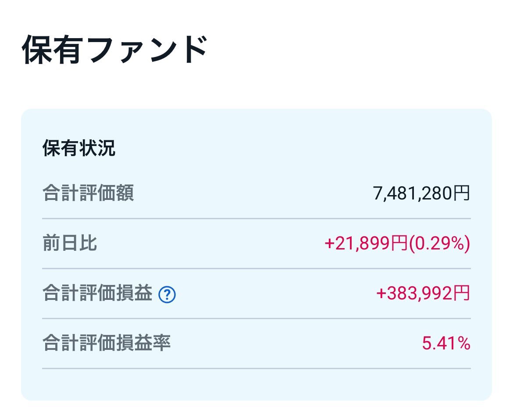Click the 率 character in 合計評価損益率

point(161,343)
